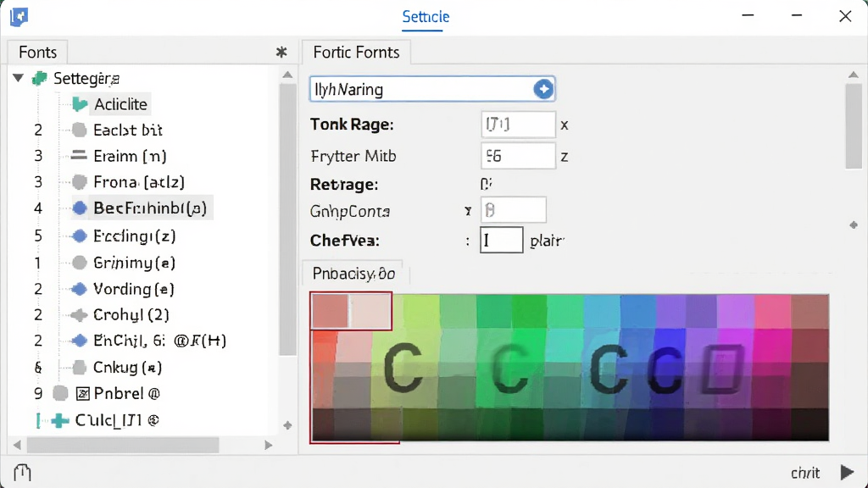Click the play arrow beside chrit

[847, 473]
